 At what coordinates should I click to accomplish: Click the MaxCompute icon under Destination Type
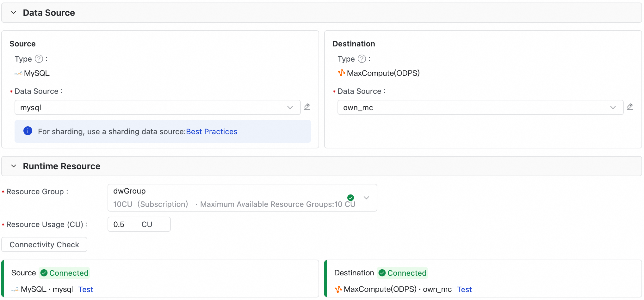coord(341,73)
